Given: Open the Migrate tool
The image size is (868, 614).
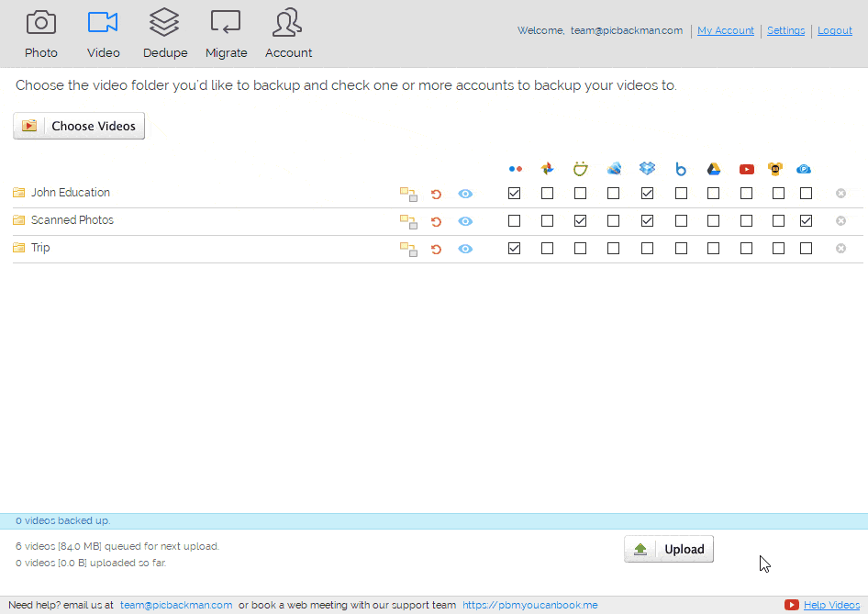Looking at the screenshot, I should tap(226, 33).
